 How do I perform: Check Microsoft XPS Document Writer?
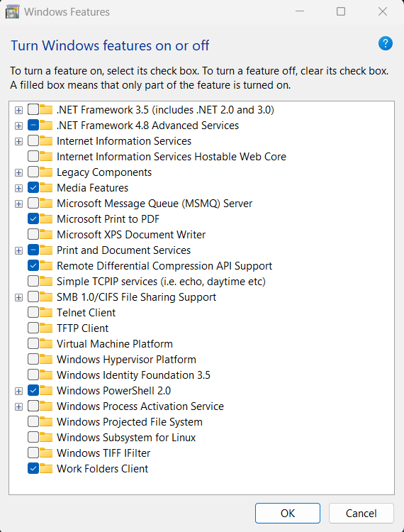pos(33,235)
